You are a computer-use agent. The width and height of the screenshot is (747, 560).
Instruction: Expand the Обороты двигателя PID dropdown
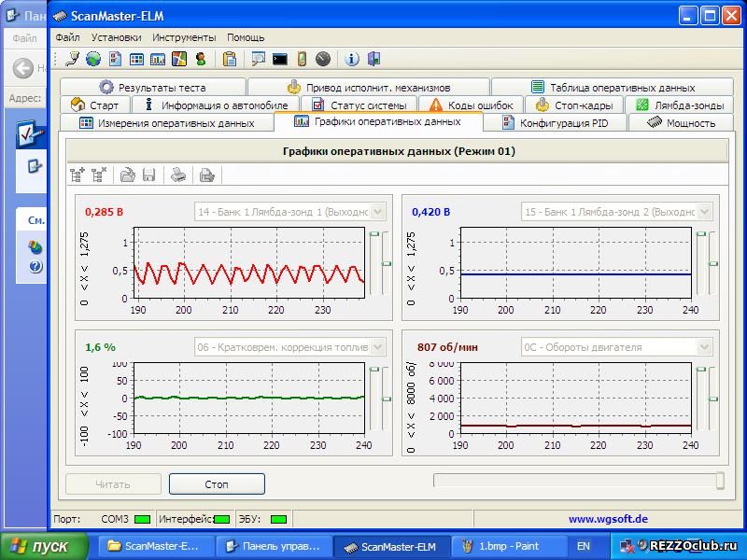tap(704, 347)
